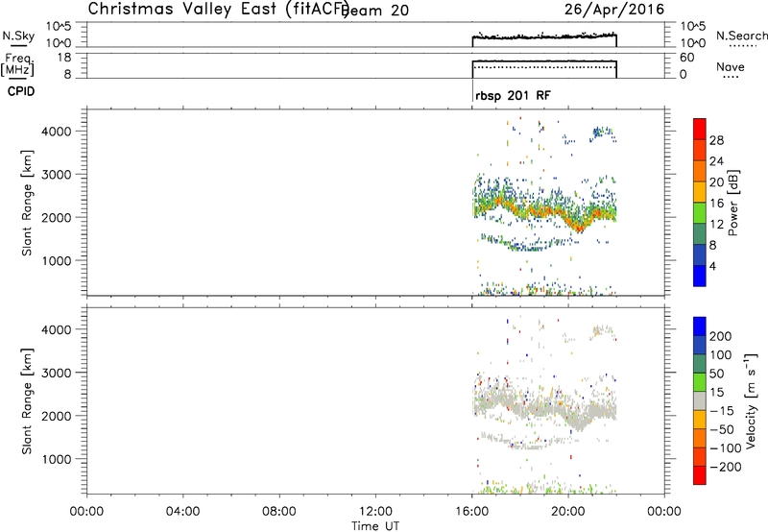
Task: Select the '12:00' time axis label
Action: 375,512
